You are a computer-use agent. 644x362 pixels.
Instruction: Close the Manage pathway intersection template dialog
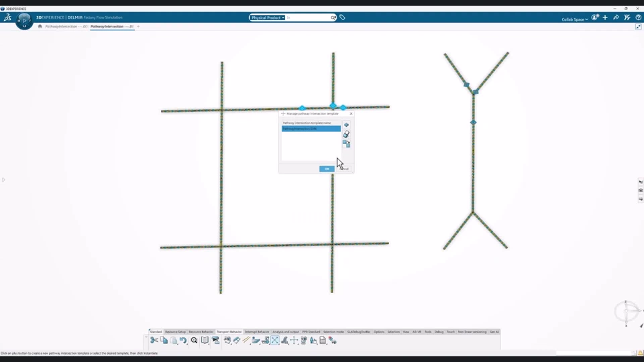pyautogui.click(x=351, y=114)
